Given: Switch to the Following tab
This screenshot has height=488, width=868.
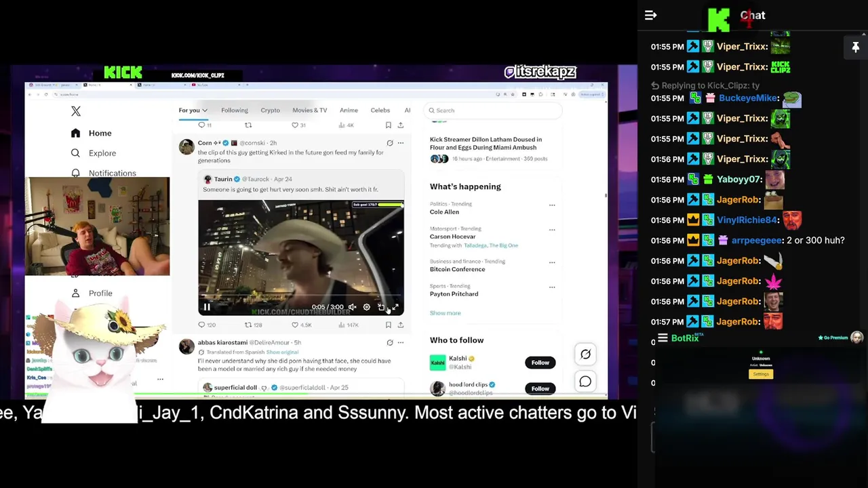Looking at the screenshot, I should click(x=235, y=110).
